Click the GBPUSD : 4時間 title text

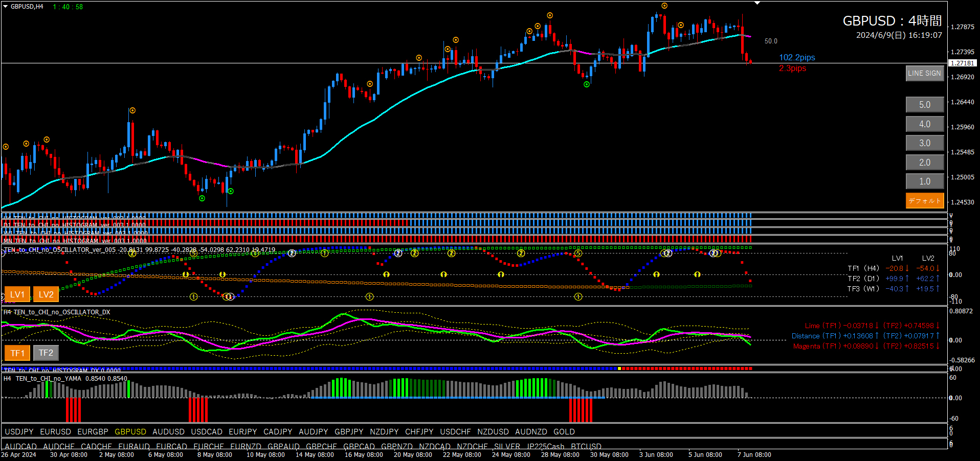pos(892,21)
